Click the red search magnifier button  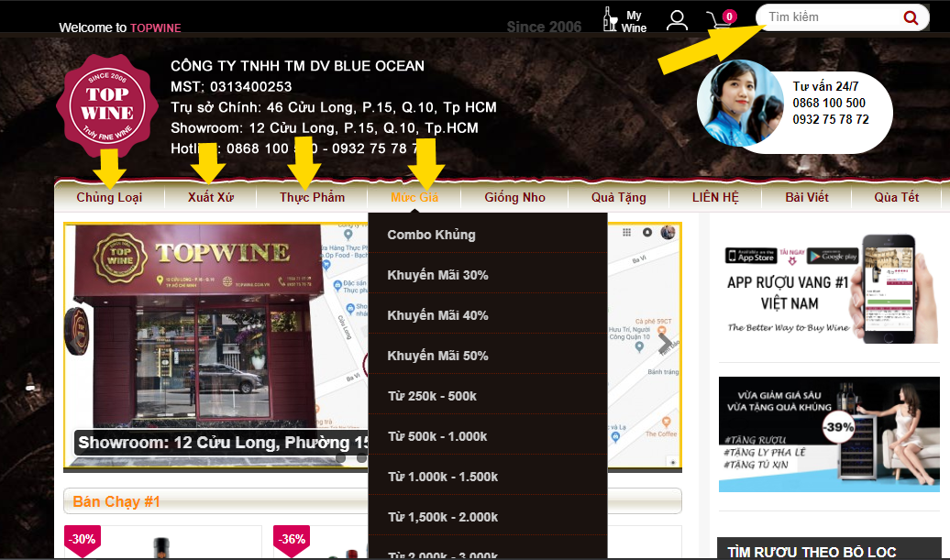click(x=910, y=17)
